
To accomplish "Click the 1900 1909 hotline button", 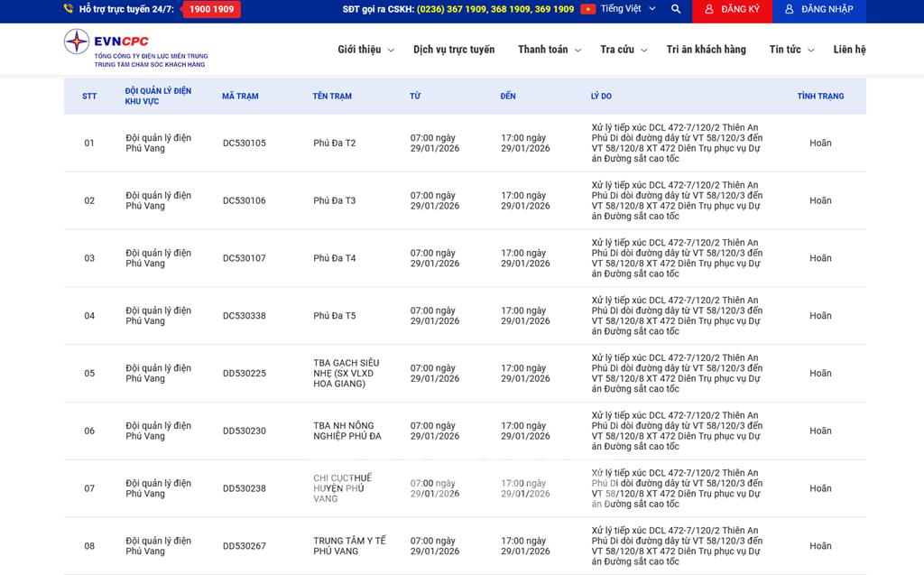I will coord(211,9).
